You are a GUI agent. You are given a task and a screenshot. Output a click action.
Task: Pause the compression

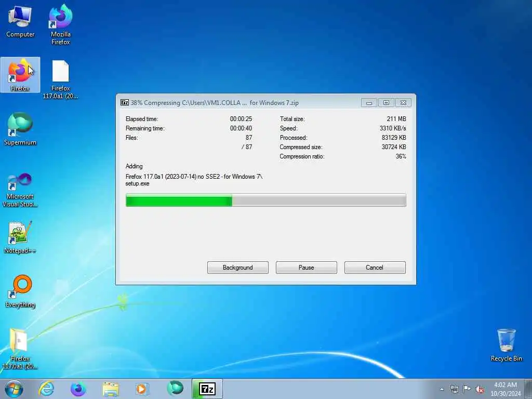(307, 268)
